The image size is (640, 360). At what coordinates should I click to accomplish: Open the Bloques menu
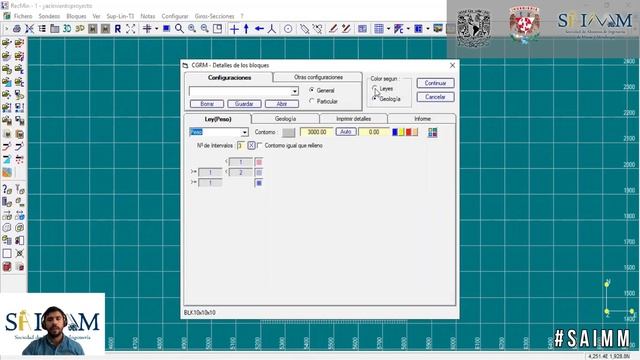76,16
